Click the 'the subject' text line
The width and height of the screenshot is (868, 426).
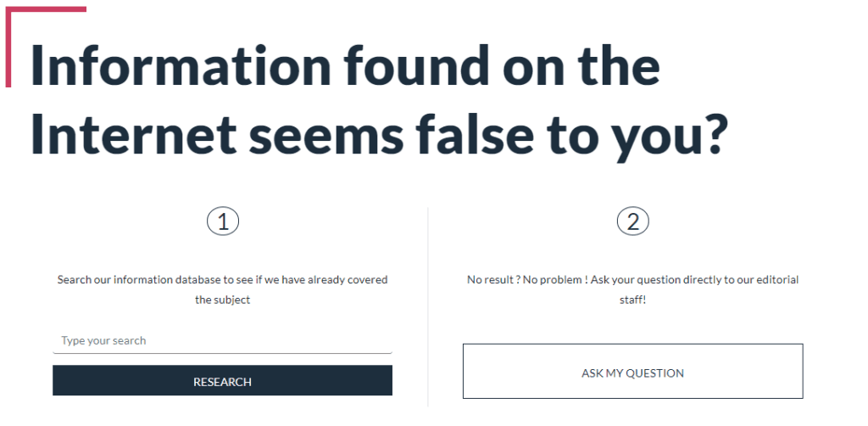pyautogui.click(x=222, y=300)
